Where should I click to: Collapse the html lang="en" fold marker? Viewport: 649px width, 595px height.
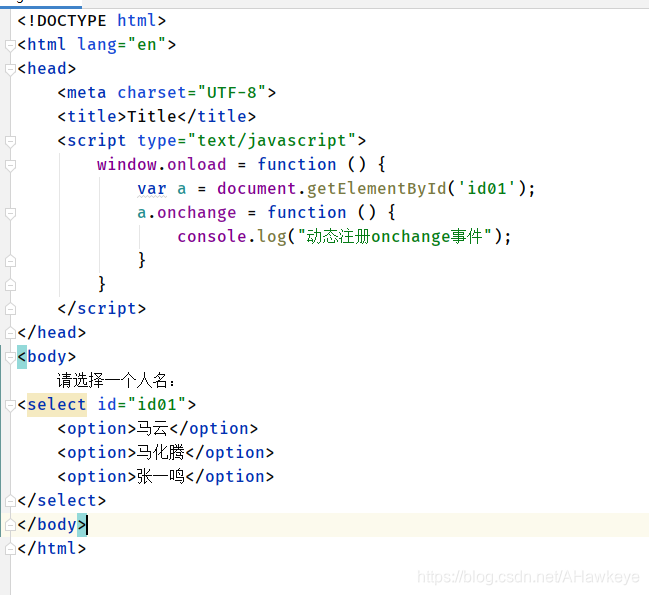[x=10, y=45]
